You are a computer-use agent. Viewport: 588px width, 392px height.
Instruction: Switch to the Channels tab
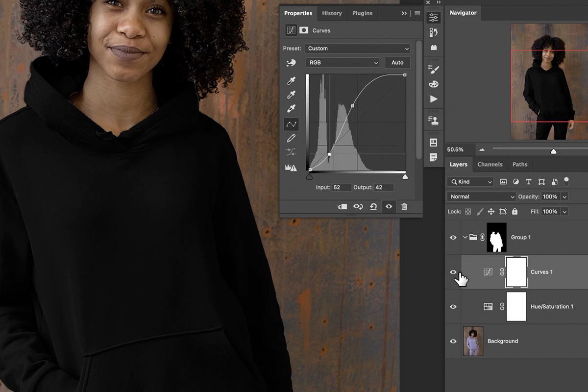tap(490, 164)
